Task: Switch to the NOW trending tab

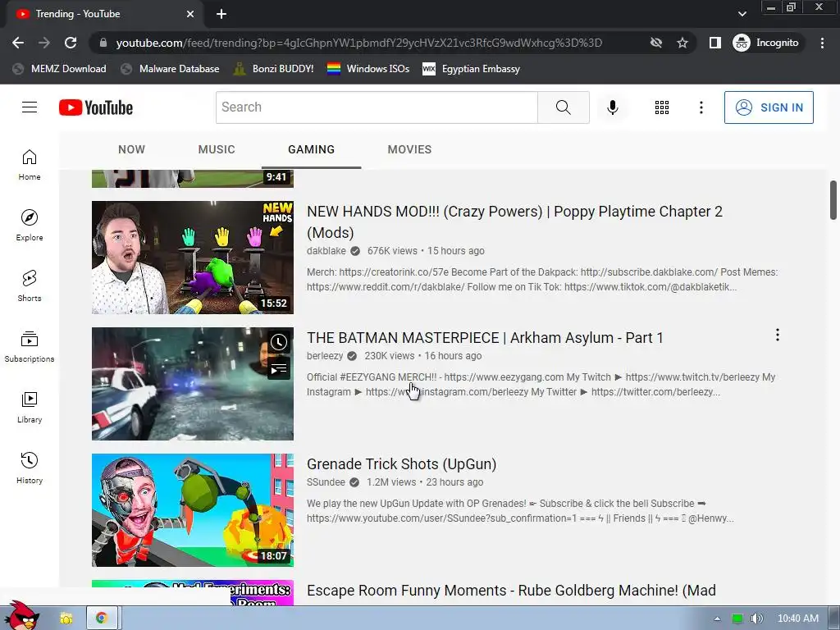Action: 131,149
